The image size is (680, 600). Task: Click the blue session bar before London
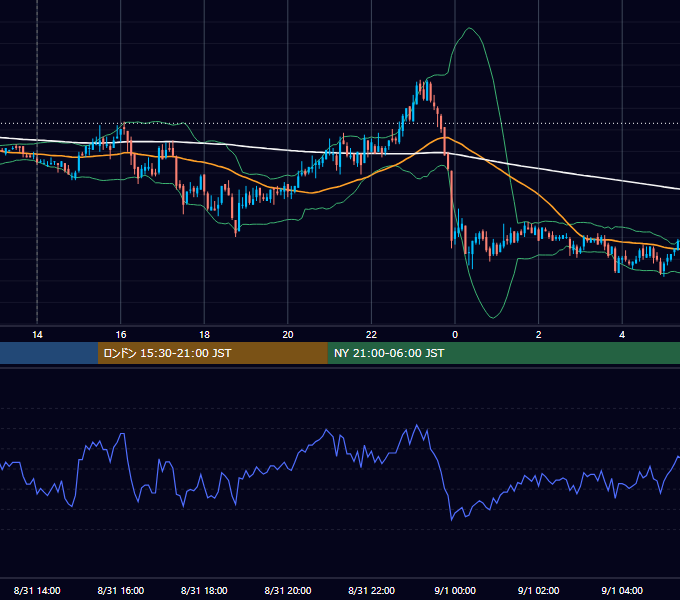[49, 353]
